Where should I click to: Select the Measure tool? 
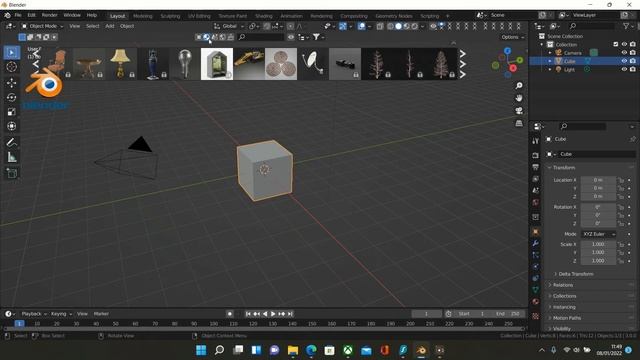[12, 157]
